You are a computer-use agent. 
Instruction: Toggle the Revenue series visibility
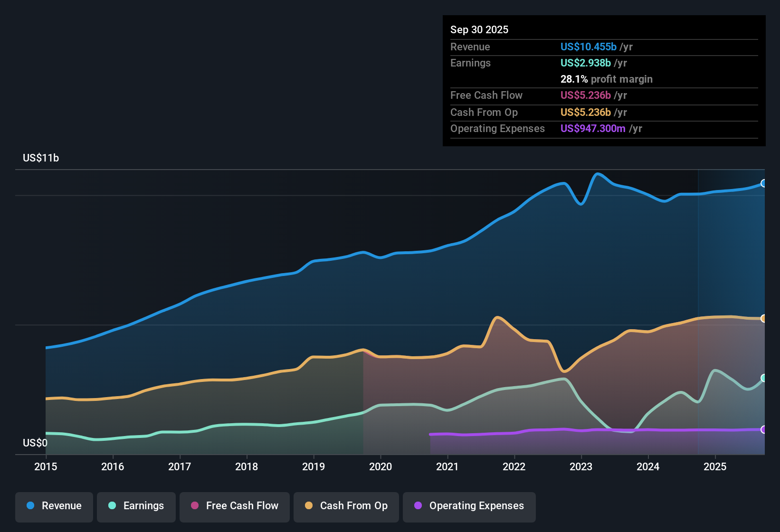tap(54, 506)
